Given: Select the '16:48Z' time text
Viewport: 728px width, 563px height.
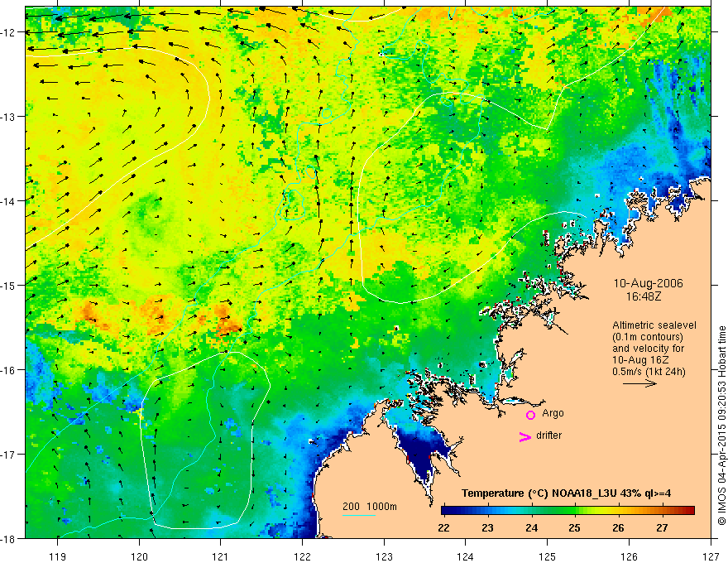Looking at the screenshot, I should pyautogui.click(x=643, y=296).
